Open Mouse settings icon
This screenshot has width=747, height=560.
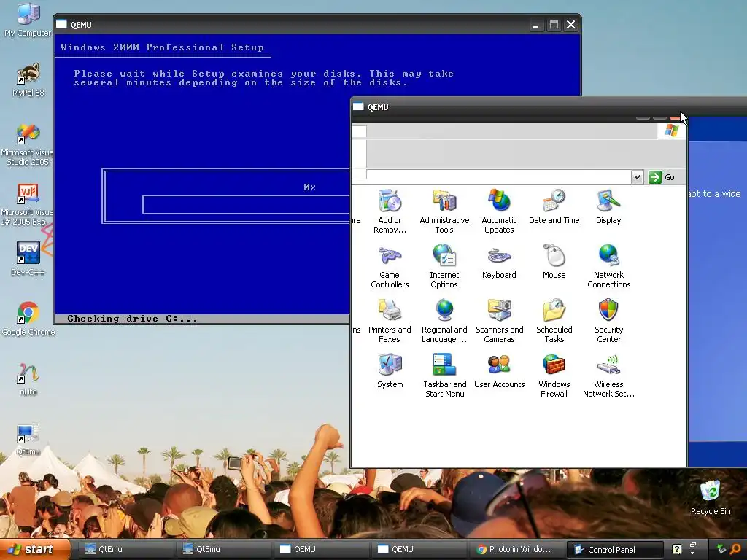click(554, 262)
